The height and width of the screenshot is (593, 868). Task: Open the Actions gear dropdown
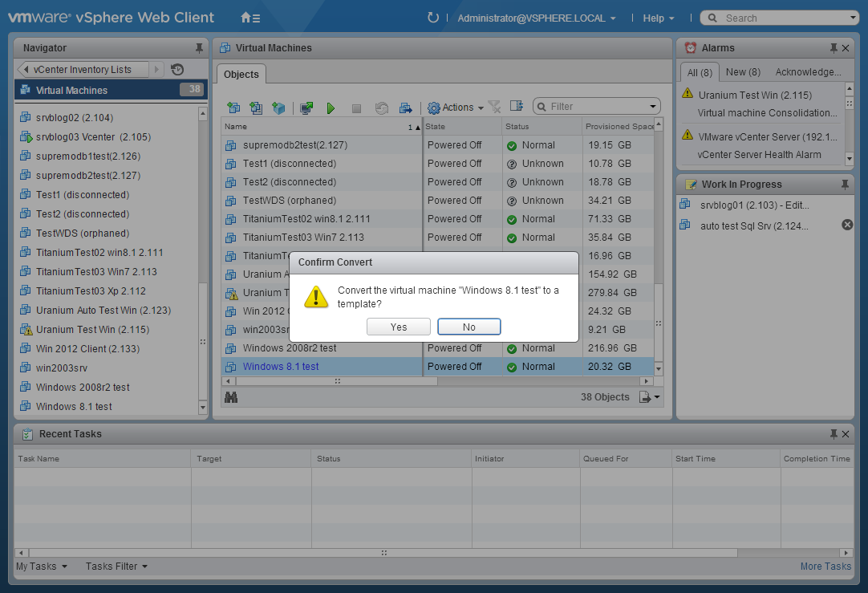tap(456, 108)
